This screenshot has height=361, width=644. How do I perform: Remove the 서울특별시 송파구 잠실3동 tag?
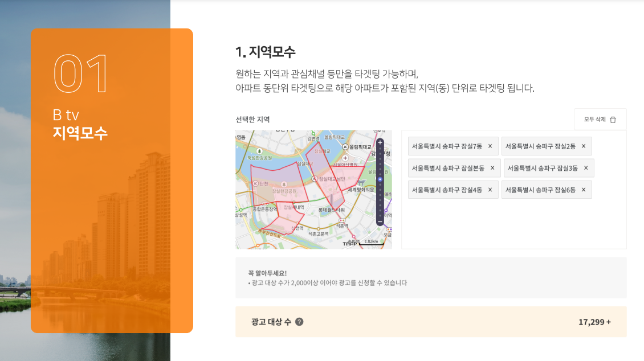pyautogui.click(x=586, y=168)
